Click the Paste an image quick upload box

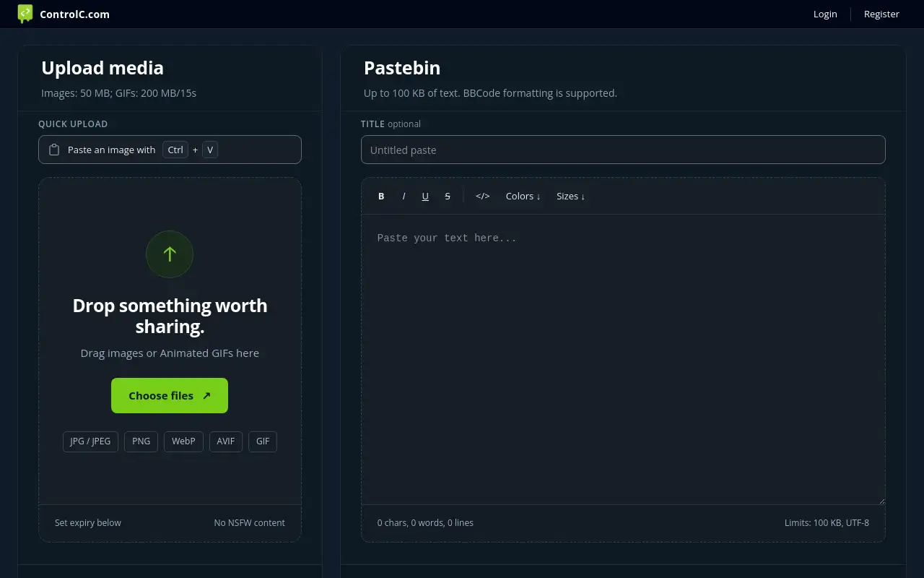click(x=170, y=150)
